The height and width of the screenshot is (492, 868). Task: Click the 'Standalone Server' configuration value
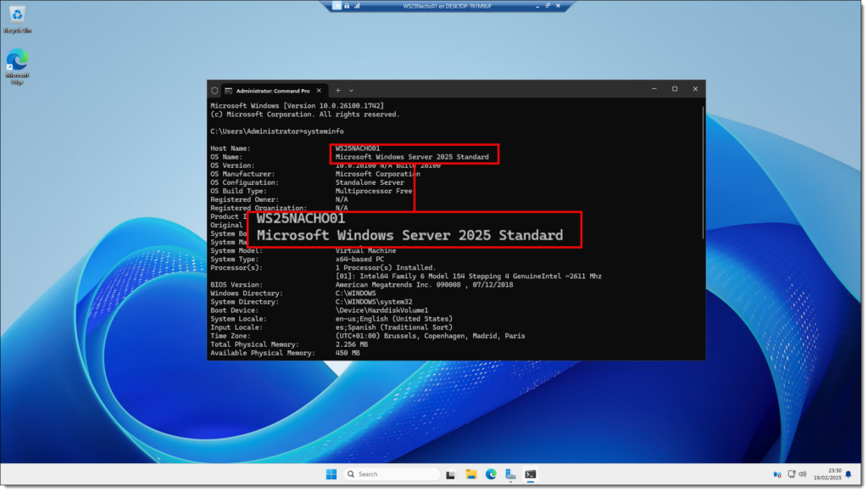point(370,183)
